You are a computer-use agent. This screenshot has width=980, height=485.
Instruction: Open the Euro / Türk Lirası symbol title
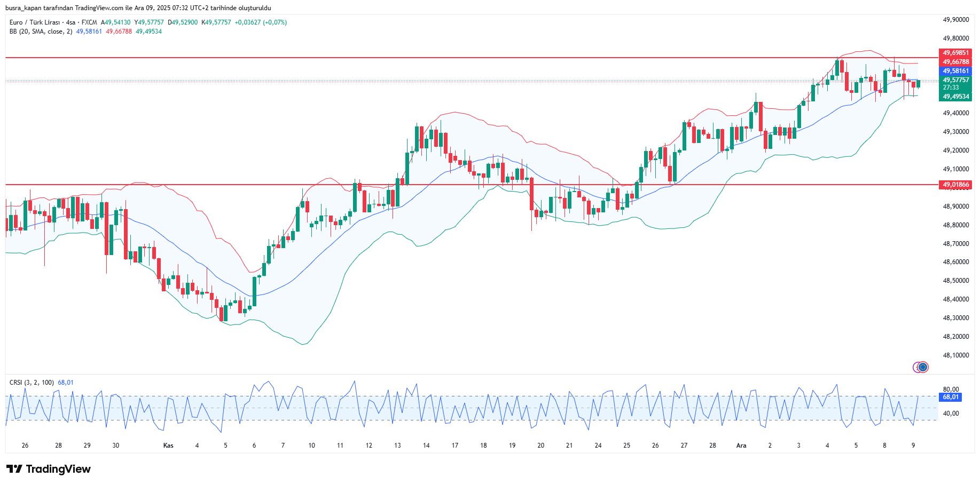(x=34, y=22)
